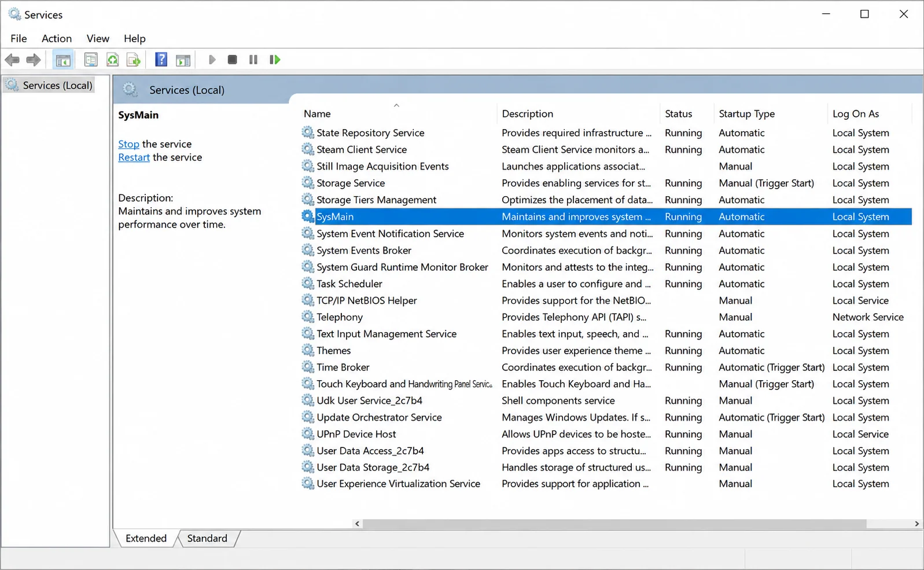Click the Pause Service toolbar icon
Image resolution: width=924 pixels, height=570 pixels.
pyautogui.click(x=253, y=60)
